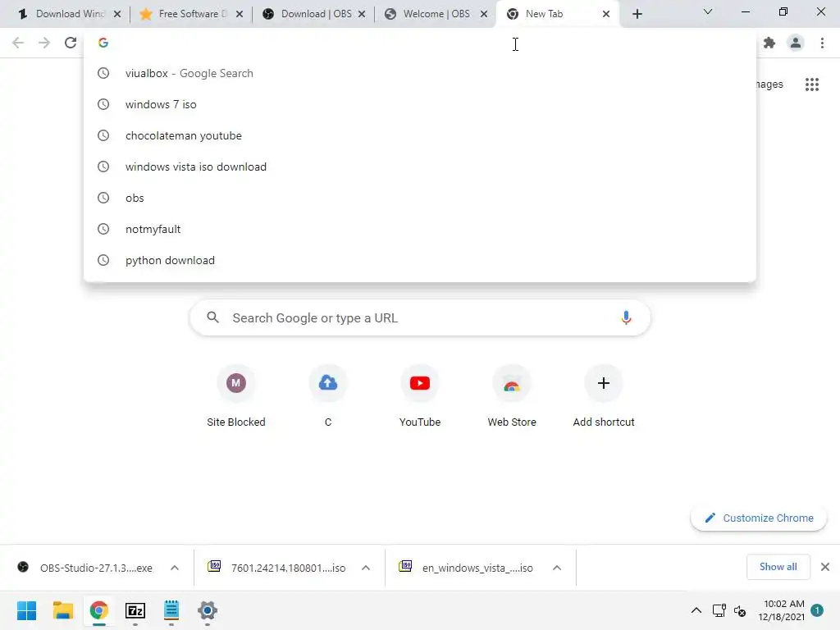Select windows vista iso download suggestion
The width and height of the screenshot is (840, 630).
420,167
